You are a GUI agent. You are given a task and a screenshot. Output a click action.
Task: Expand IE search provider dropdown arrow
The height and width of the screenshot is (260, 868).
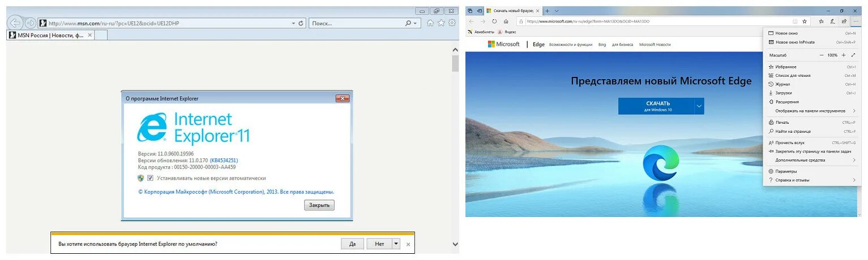pos(416,23)
